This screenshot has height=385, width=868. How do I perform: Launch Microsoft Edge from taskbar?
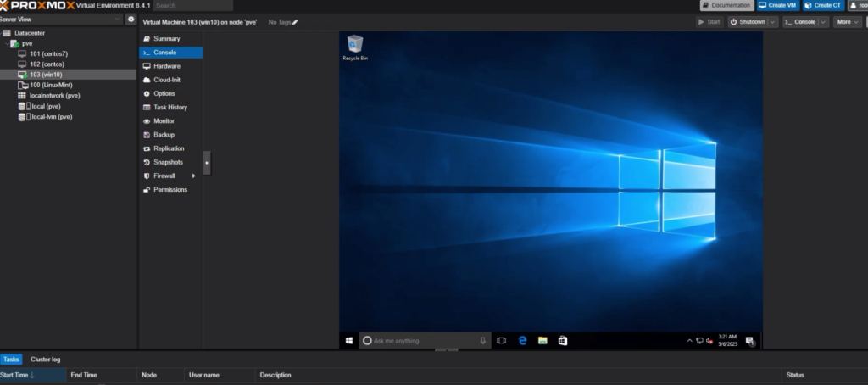coord(522,341)
